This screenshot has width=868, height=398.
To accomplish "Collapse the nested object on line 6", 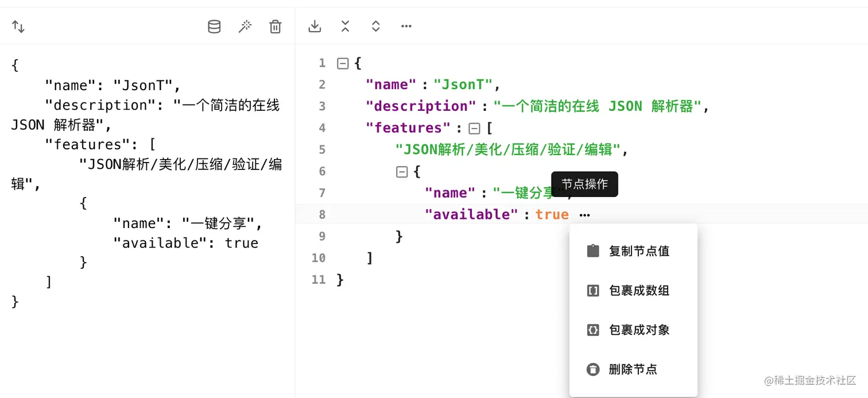I will 402,171.
